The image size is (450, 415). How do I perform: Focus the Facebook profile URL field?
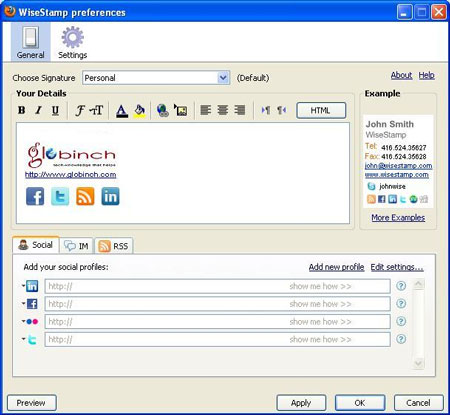(x=217, y=304)
